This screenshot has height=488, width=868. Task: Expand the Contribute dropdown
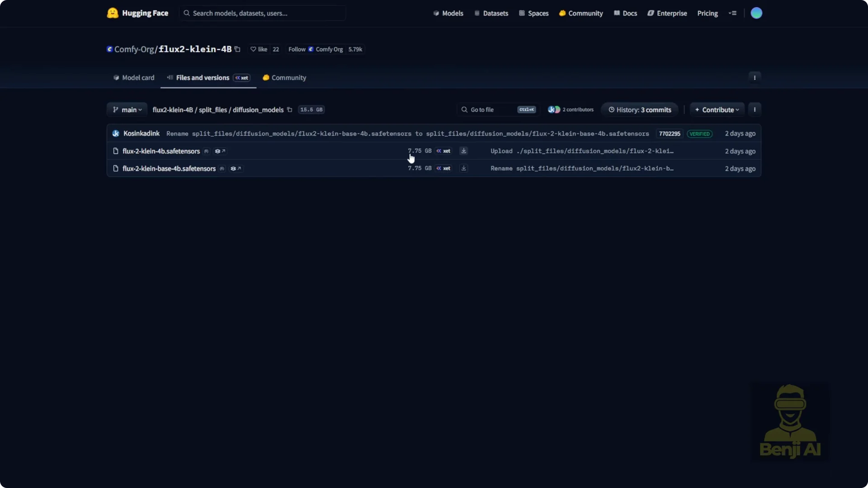tap(717, 110)
